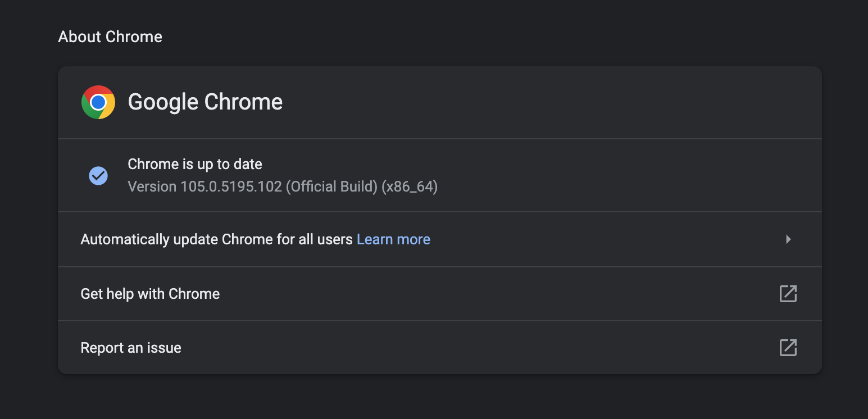The width and height of the screenshot is (868, 419).
Task: Click the word "Version" in the status row
Action: 152,186
